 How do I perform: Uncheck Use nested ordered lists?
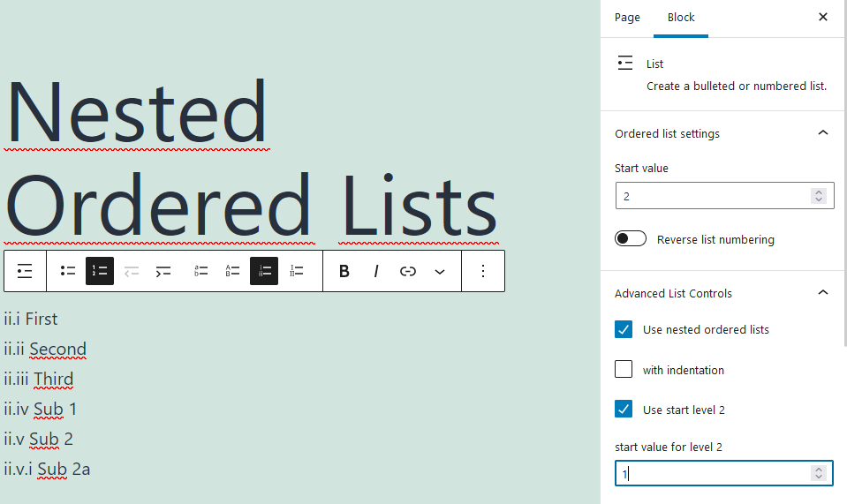click(624, 329)
